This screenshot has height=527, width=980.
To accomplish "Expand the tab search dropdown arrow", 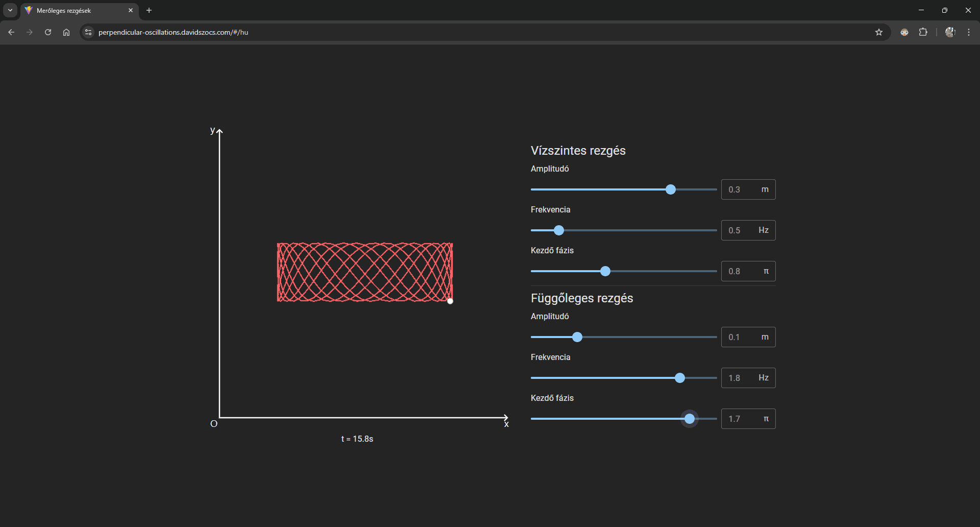I will [x=10, y=10].
